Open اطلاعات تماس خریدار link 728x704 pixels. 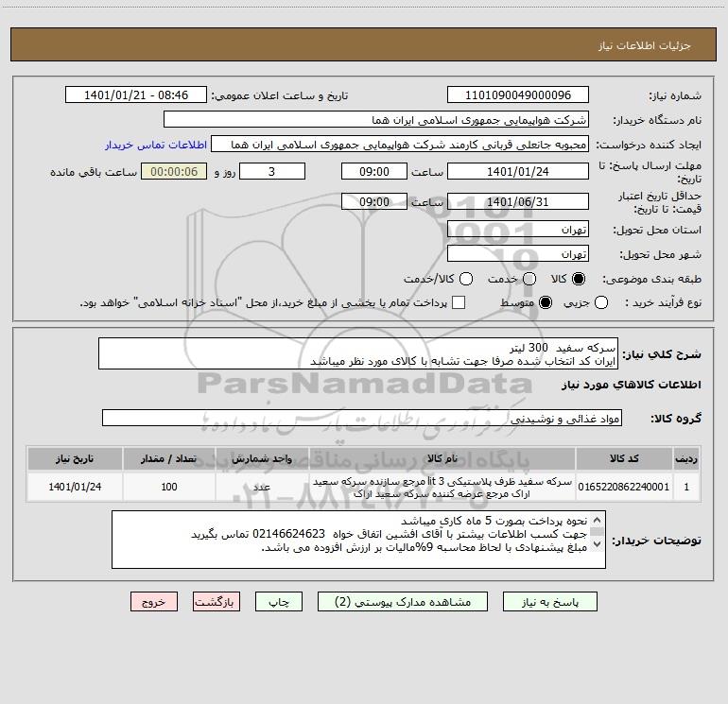click(156, 145)
